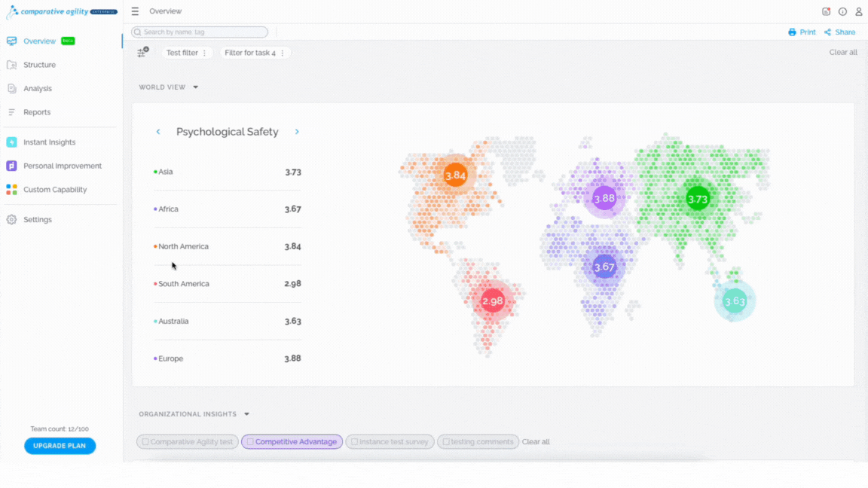Go to next capability after Psychological Safety
The image size is (868, 488).
point(298,132)
